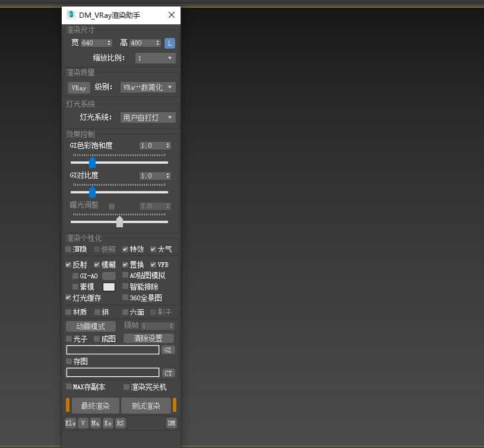Image resolution: width=484 pixels, height=448 pixels.
Task: Click the 高 height value field
Action: point(143,43)
